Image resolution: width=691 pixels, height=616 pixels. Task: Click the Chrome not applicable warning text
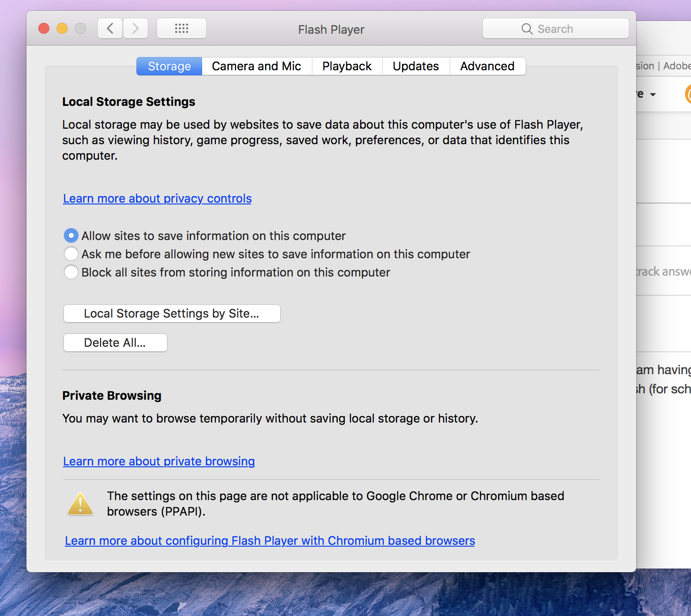(335, 504)
